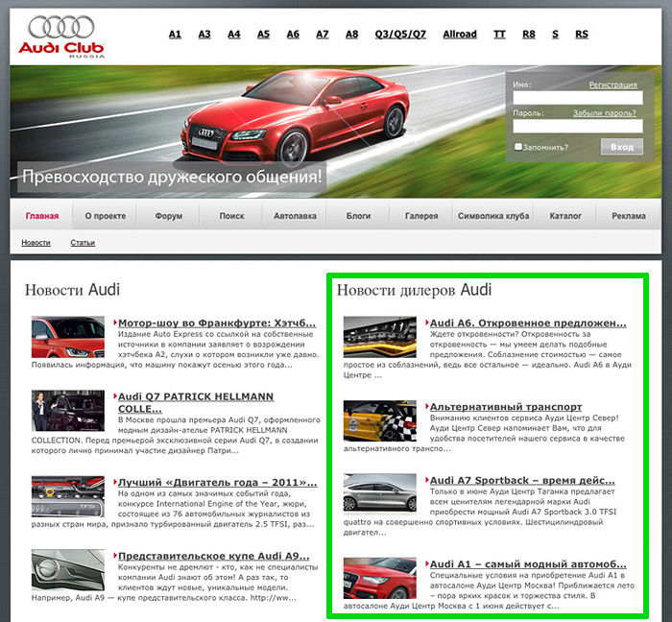
Task: Click the Статьи submenu link
Action: point(83,243)
